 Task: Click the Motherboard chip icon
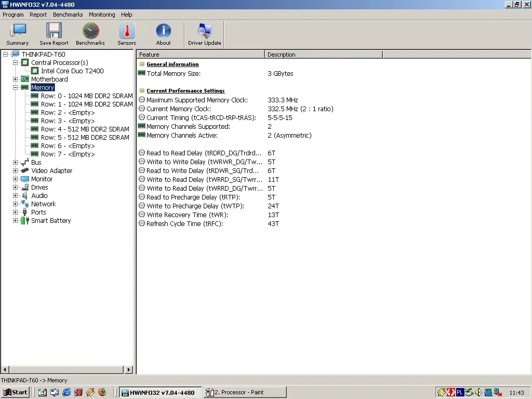coord(25,79)
